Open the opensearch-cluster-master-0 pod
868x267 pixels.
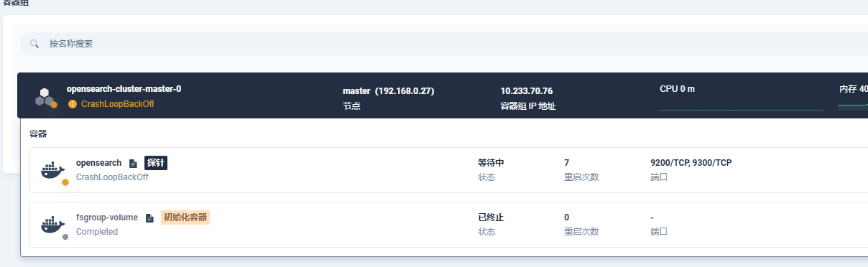tap(124, 89)
